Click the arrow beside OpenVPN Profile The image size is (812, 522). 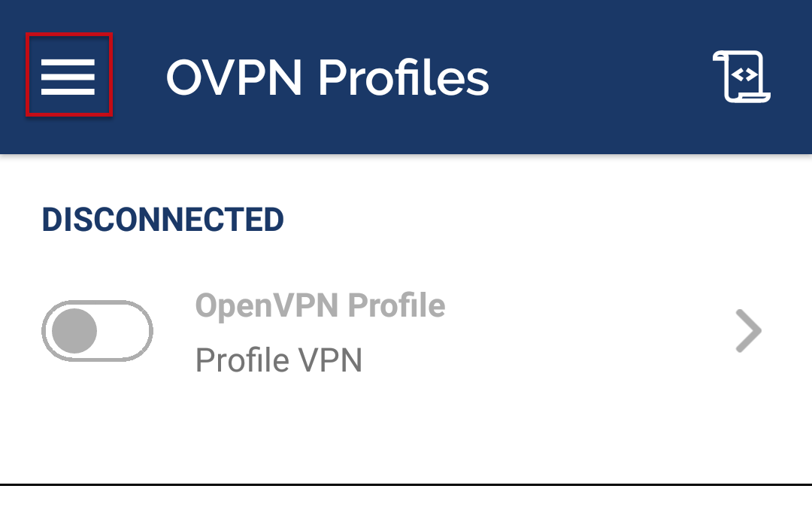click(x=747, y=332)
